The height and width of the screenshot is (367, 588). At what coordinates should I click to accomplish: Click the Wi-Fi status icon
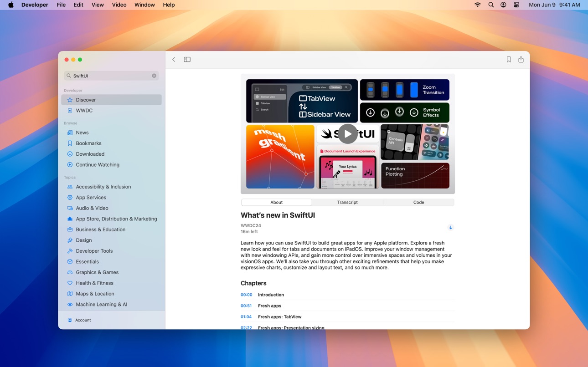tap(477, 5)
